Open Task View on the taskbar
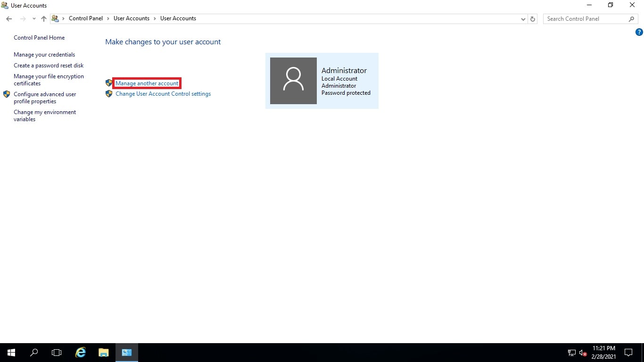644x362 pixels. pyautogui.click(x=57, y=353)
